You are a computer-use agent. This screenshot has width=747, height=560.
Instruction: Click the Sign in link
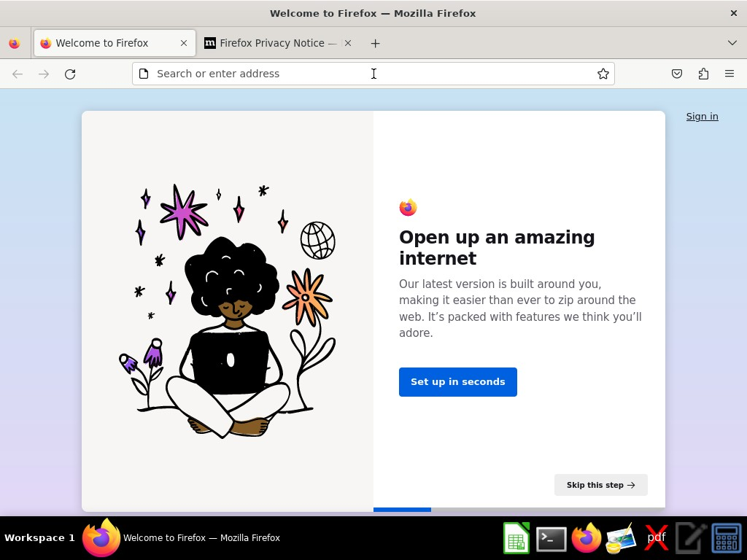[703, 116]
